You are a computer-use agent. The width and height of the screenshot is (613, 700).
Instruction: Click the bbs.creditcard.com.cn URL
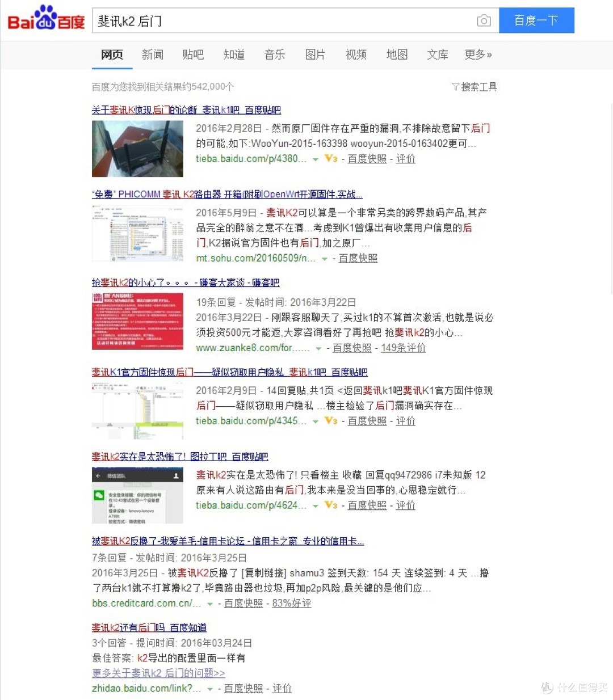click(146, 604)
